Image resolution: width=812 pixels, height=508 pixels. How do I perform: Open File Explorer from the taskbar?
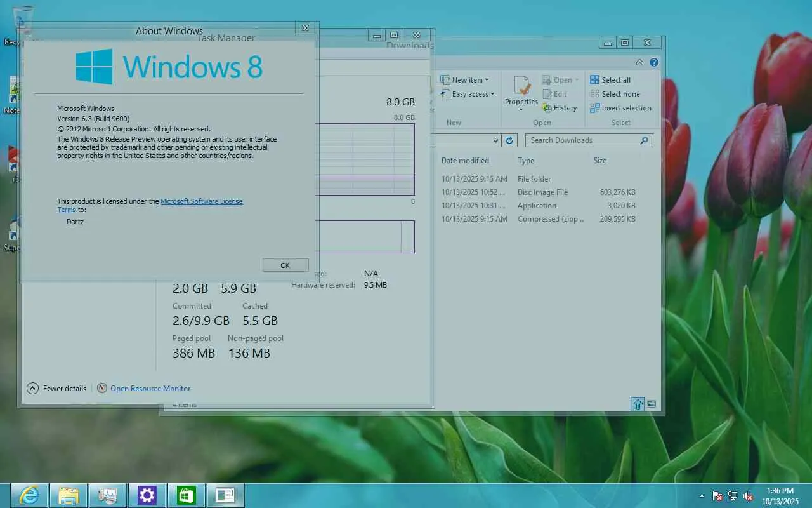click(69, 495)
